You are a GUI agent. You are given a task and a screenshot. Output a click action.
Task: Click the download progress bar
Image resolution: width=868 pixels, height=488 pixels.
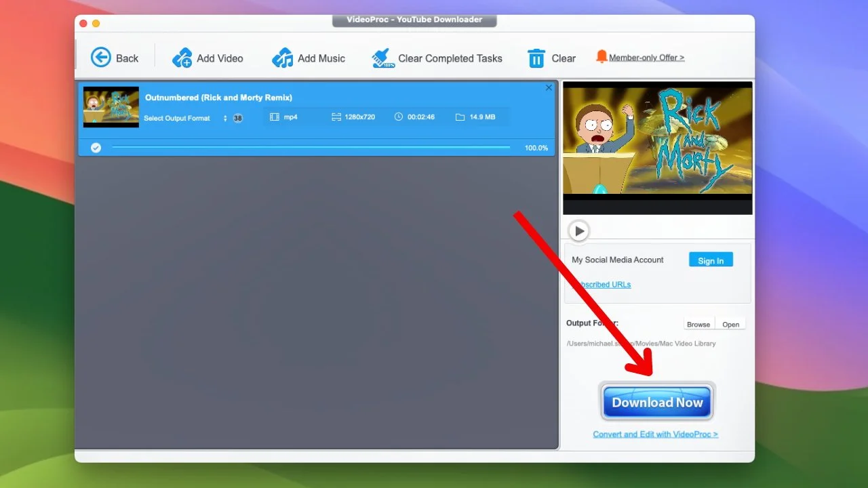(311, 147)
